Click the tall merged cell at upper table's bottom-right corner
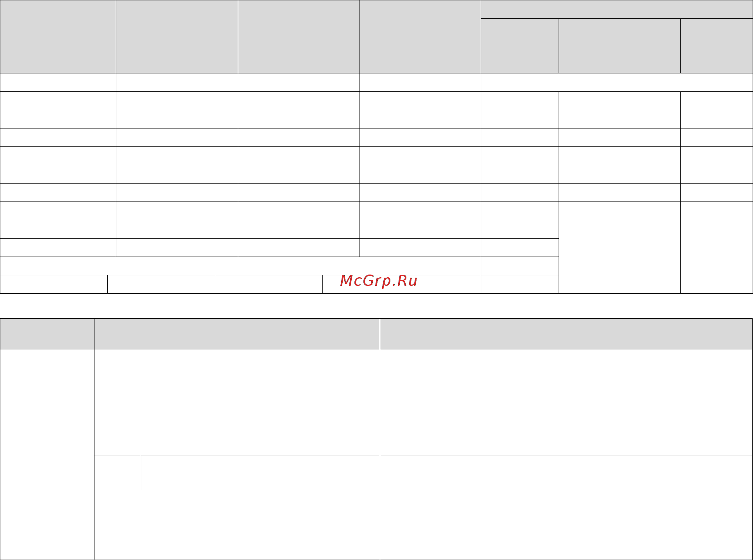This screenshot has width=753, height=560. click(717, 257)
